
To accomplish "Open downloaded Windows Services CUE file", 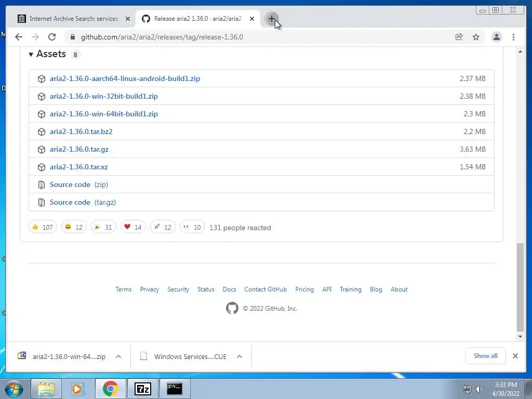I will 183,356.
